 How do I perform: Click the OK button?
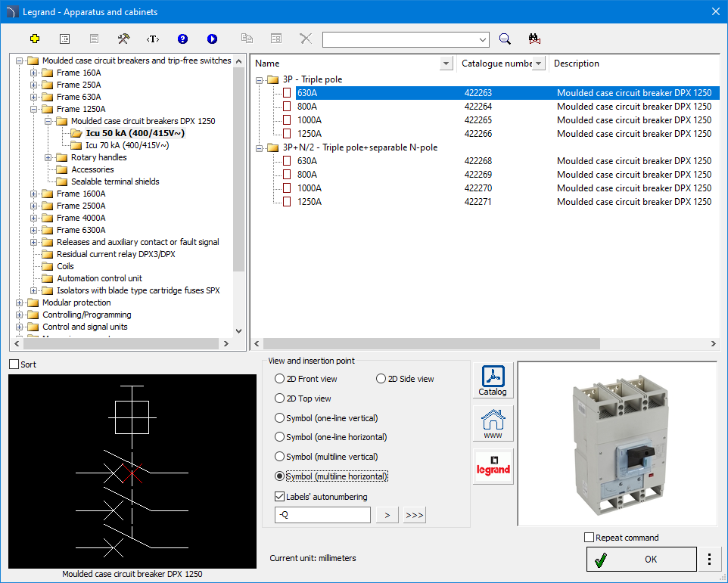coord(642,559)
